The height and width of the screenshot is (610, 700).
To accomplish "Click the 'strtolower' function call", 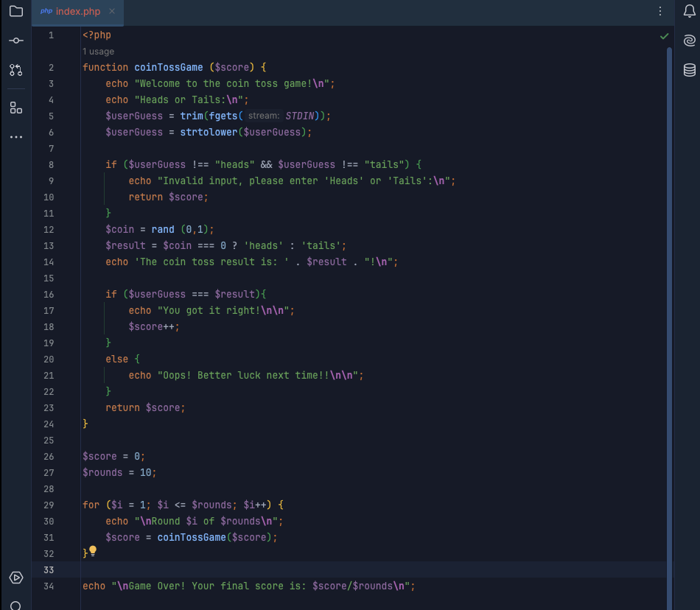I will (x=209, y=132).
